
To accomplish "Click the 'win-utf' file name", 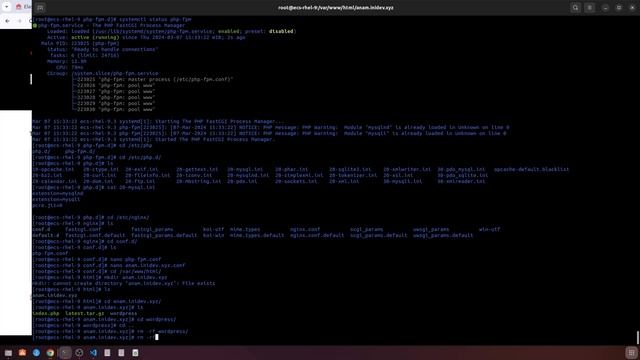I will pos(489,229).
